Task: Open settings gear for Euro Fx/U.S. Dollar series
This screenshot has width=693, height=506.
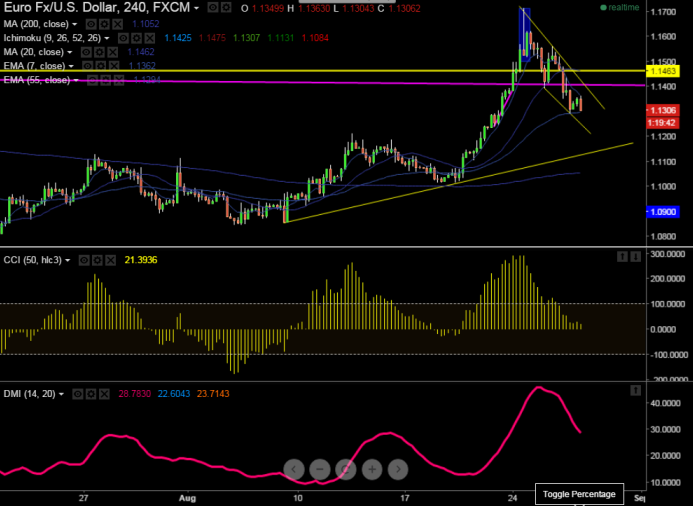Action: pyautogui.click(x=226, y=8)
